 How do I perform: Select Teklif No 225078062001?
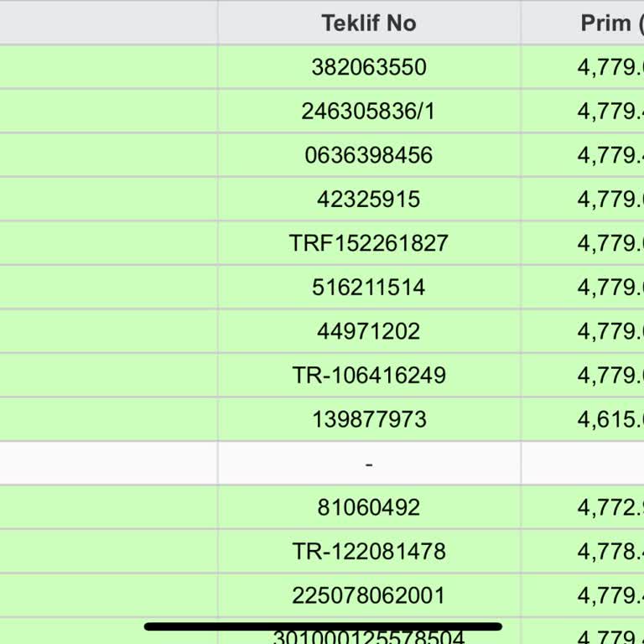(369, 596)
